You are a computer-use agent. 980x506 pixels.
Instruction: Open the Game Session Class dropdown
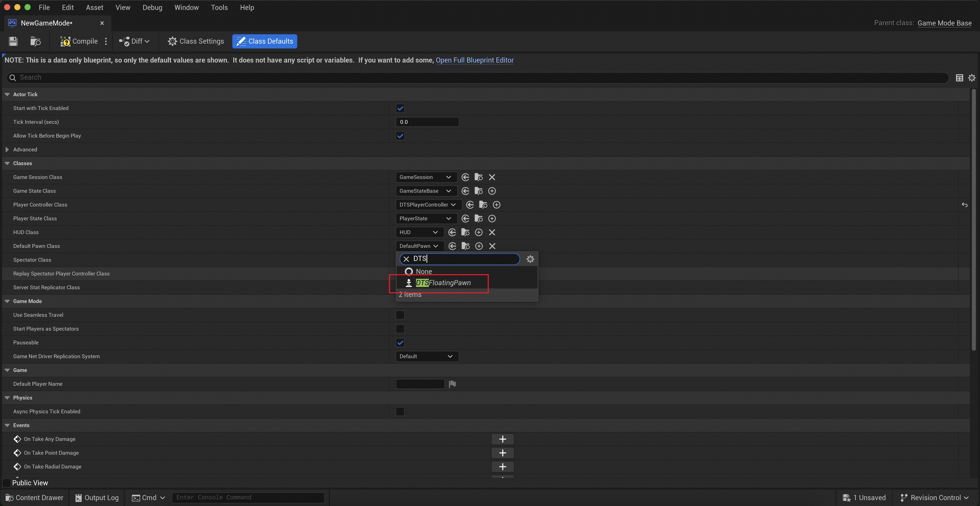coord(426,177)
